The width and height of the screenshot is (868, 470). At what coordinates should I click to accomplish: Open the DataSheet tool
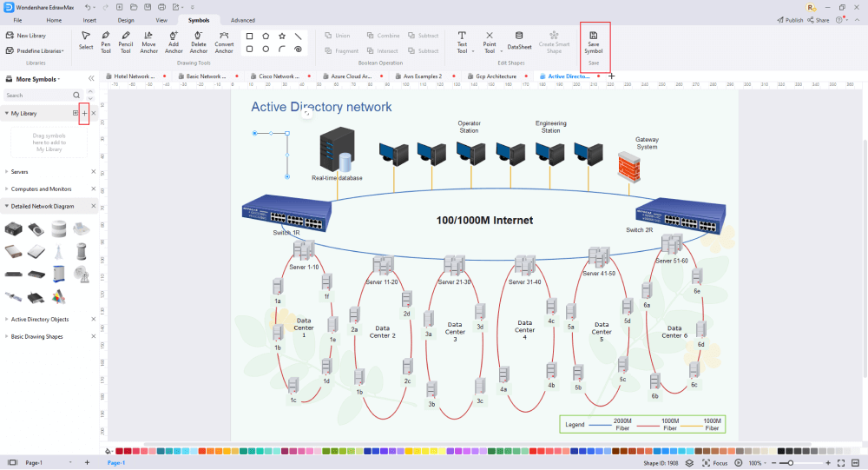click(519, 41)
